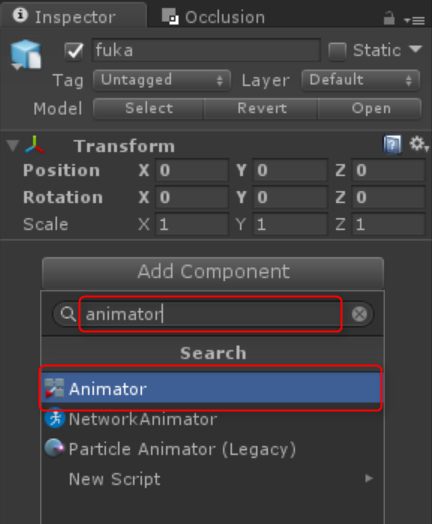Open the New Script submenu
The image size is (432, 524).
[212, 479]
